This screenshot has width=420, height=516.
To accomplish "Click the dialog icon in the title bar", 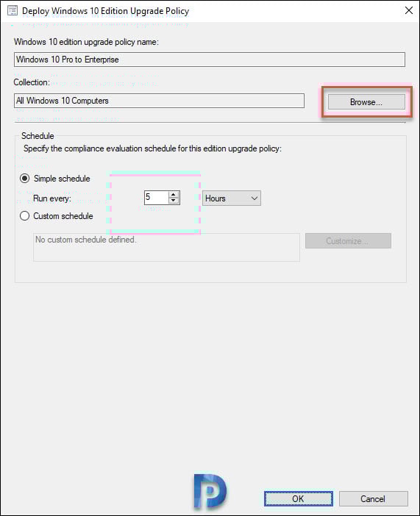I will point(13,10).
